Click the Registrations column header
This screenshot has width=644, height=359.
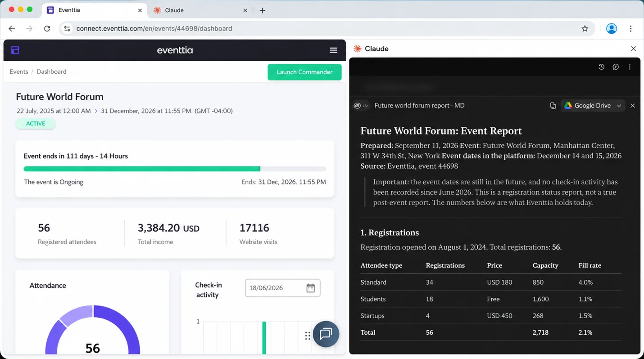pos(445,265)
